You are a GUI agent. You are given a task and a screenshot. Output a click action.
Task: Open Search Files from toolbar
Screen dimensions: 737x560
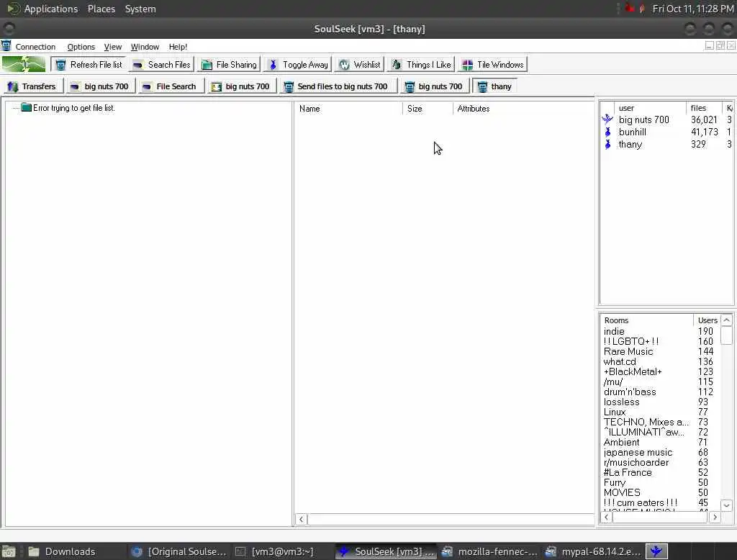coord(161,64)
